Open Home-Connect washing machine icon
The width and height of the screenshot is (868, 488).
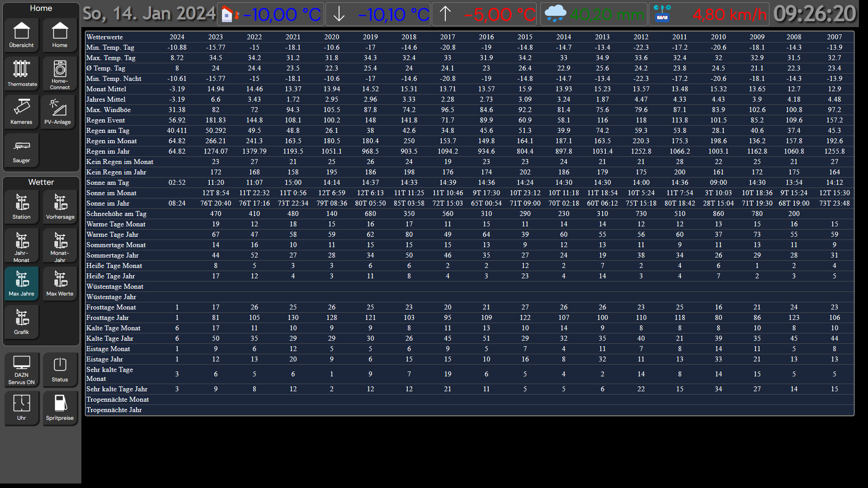pos(60,74)
